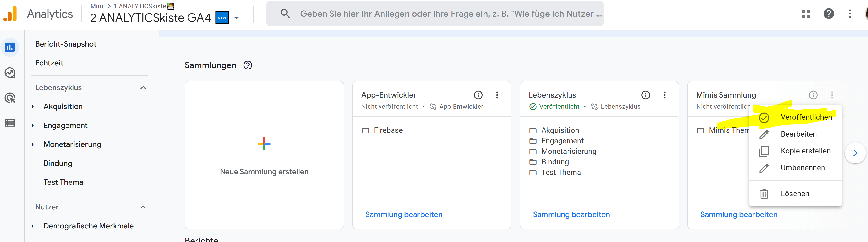
Task: View info icon on the App-Entwickler card
Action: pyautogui.click(x=478, y=95)
